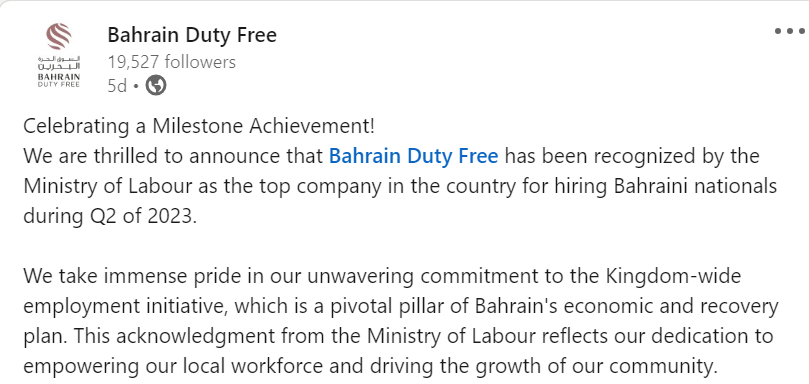The height and width of the screenshot is (384, 809).
Task: Click the blue Bahrain Duty Free mention
Action: pos(414,156)
